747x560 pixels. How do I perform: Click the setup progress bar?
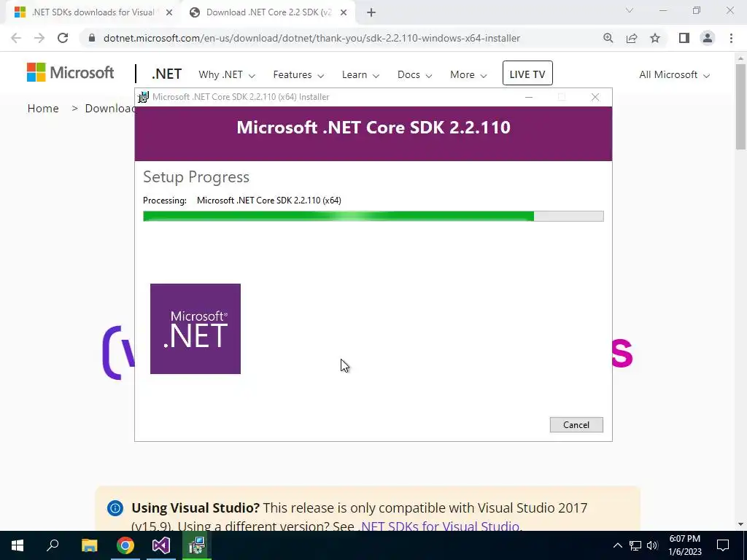(373, 216)
